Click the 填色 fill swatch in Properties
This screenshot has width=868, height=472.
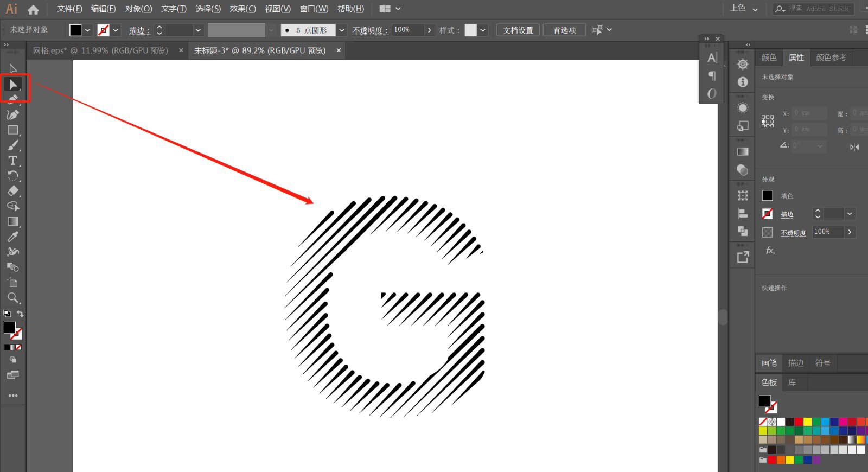[x=767, y=196]
